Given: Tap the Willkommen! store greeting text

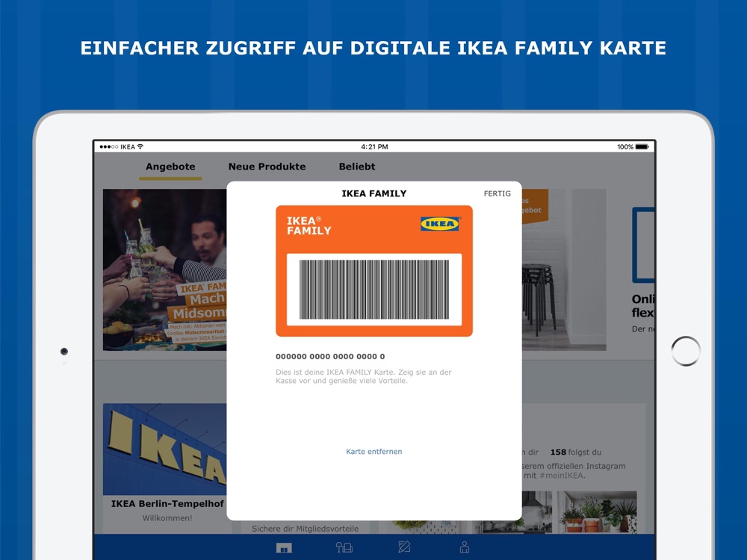Looking at the screenshot, I should 167,518.
